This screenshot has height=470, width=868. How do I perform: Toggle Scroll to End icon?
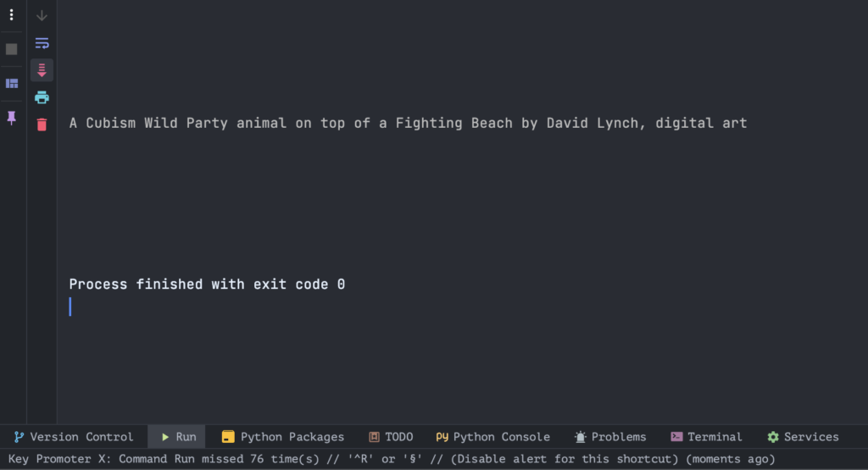click(42, 70)
